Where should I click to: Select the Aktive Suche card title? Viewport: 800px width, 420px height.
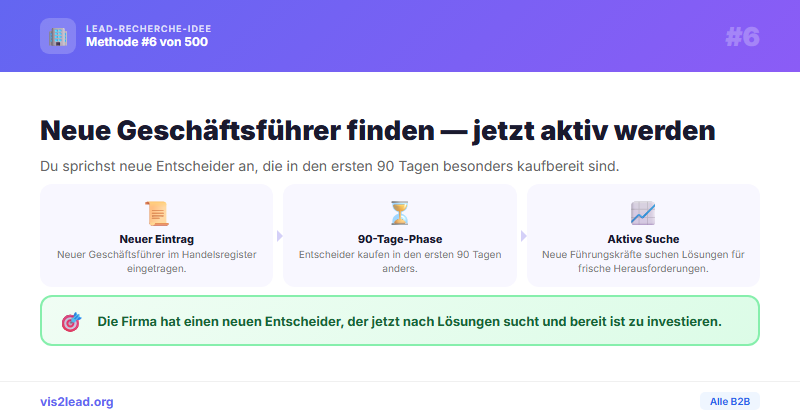point(643,239)
